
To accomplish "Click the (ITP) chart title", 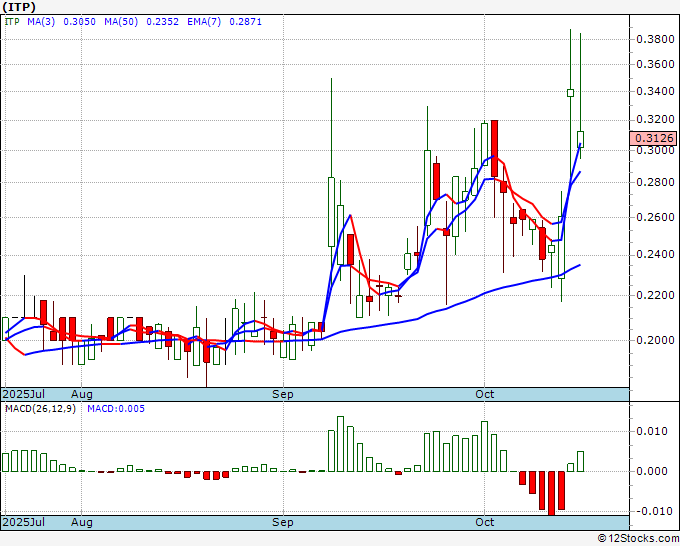I will click(x=19, y=7).
